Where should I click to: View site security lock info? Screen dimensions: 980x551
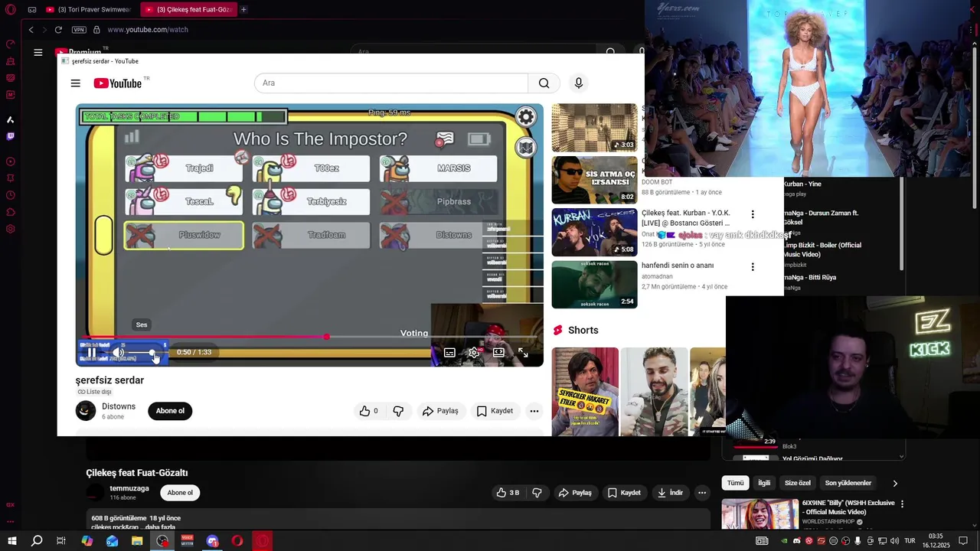(96, 30)
